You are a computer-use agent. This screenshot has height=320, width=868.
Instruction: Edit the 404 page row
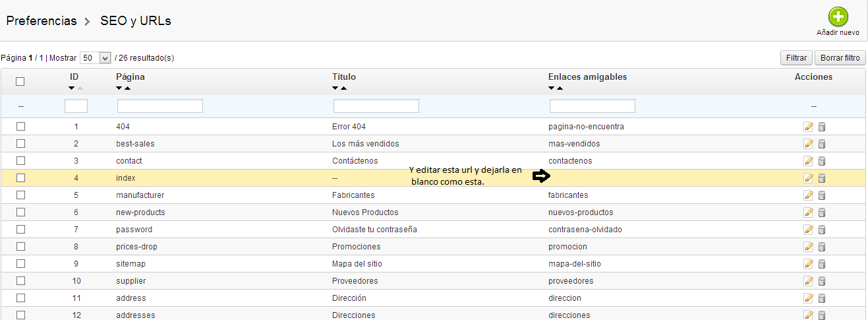pyautogui.click(x=809, y=127)
